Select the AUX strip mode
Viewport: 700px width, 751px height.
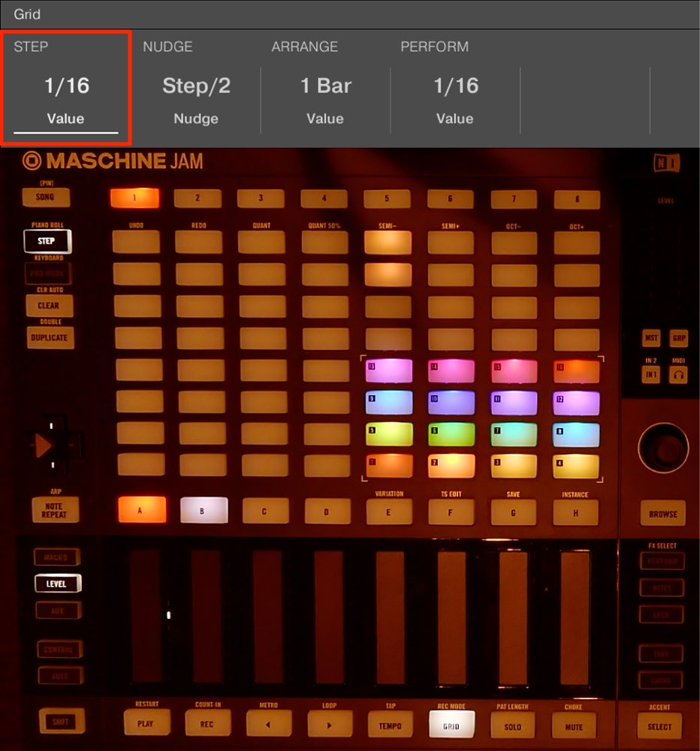coord(59,611)
